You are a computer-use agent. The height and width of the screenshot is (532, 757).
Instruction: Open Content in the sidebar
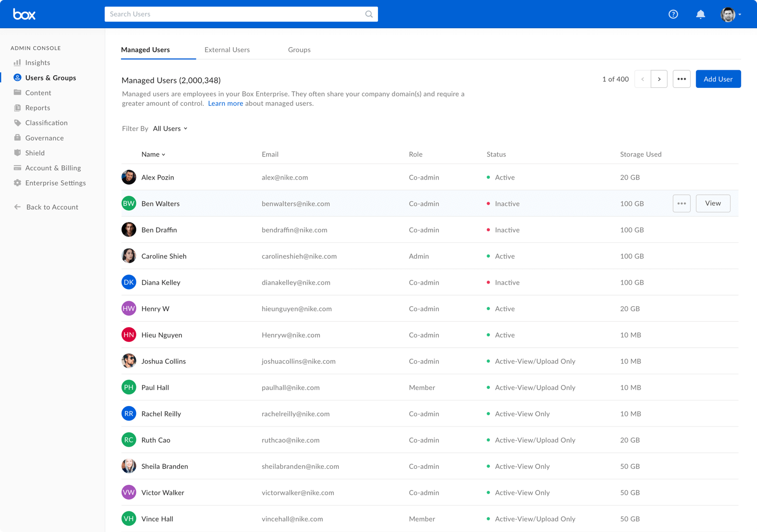coord(38,93)
